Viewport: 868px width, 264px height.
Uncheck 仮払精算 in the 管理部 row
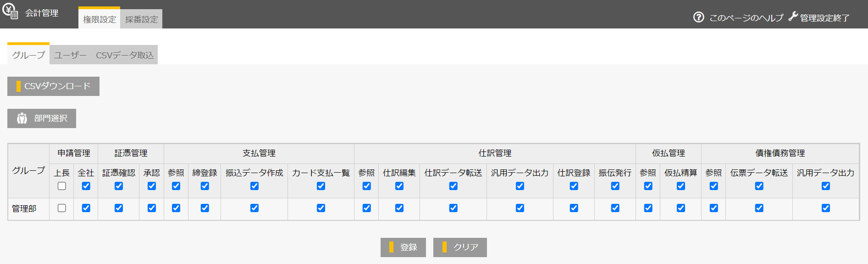(681, 208)
